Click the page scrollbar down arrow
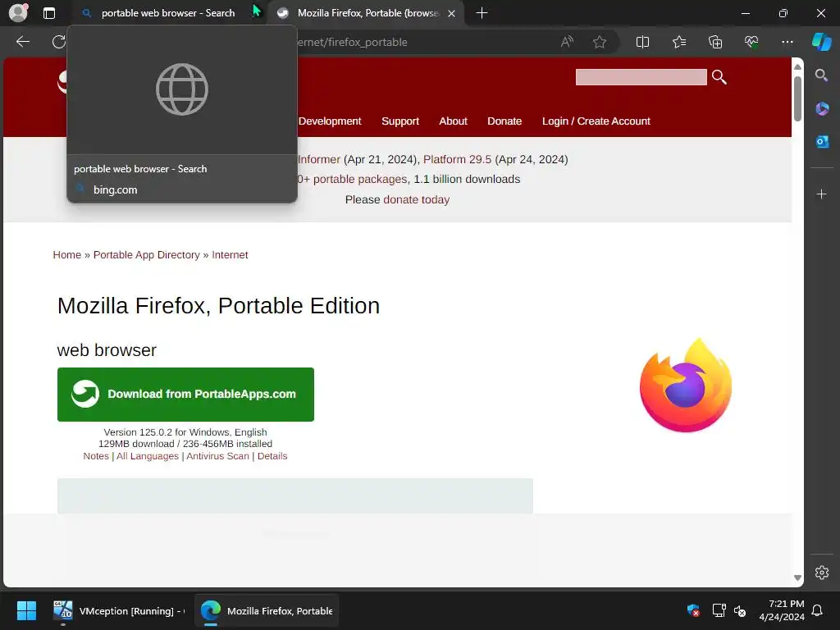840x630 pixels. tap(797, 577)
